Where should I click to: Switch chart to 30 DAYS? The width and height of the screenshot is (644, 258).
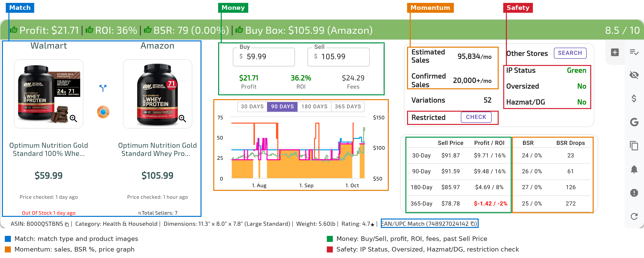(252, 107)
